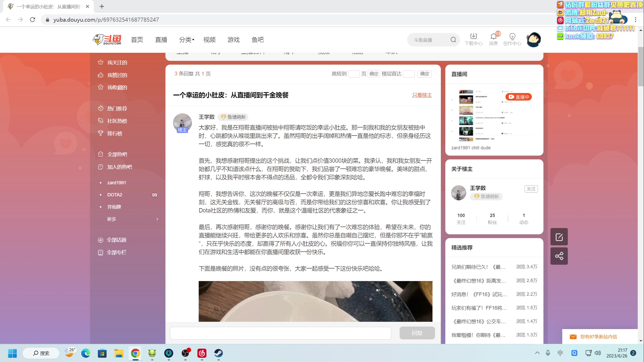
Task: Click the reply text input field
Action: (x=280, y=333)
